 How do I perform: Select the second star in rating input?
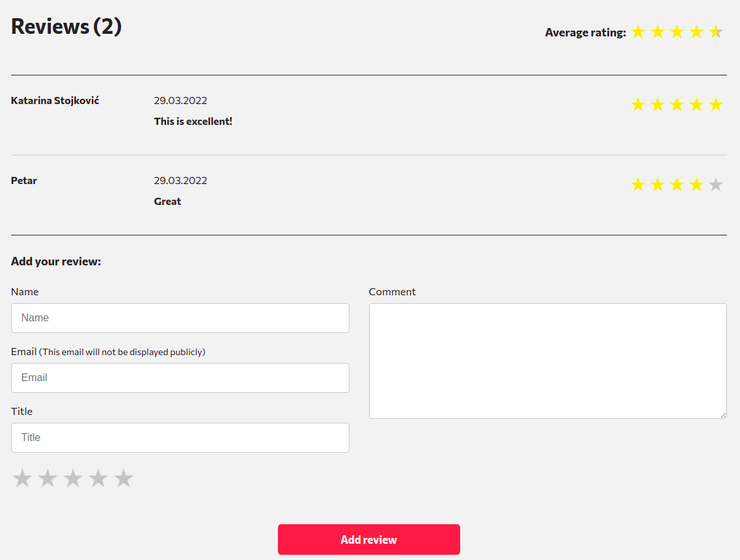48,479
